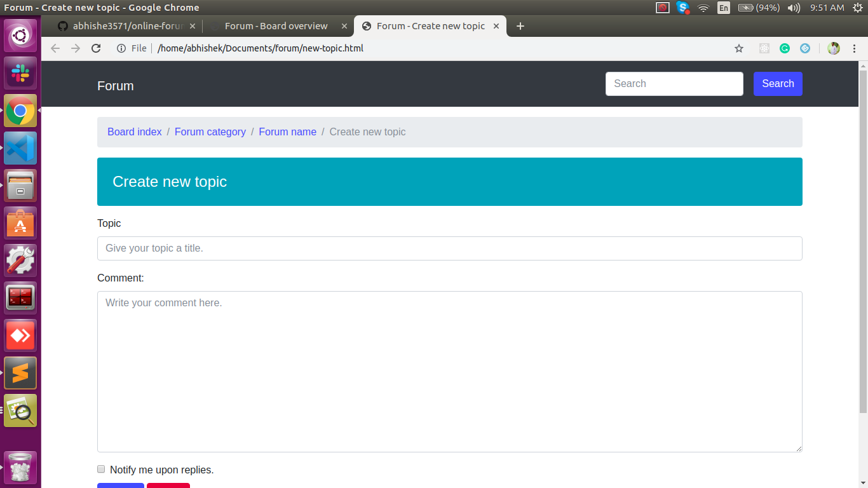
Task: Open Sublime Text from the dock
Action: (x=20, y=373)
